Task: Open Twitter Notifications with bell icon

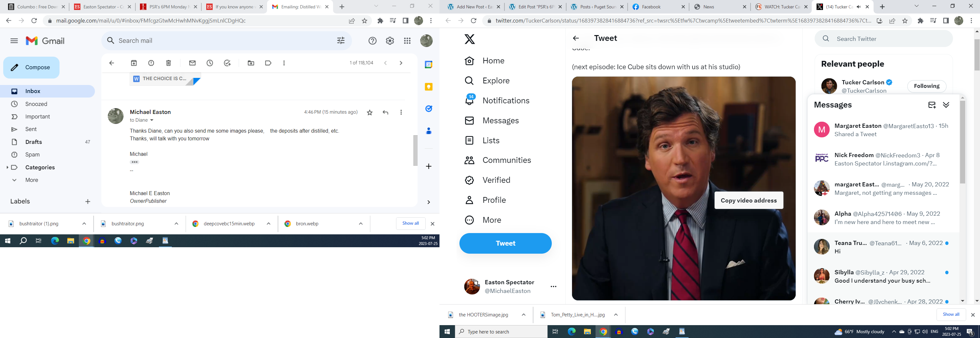Action: (x=469, y=100)
